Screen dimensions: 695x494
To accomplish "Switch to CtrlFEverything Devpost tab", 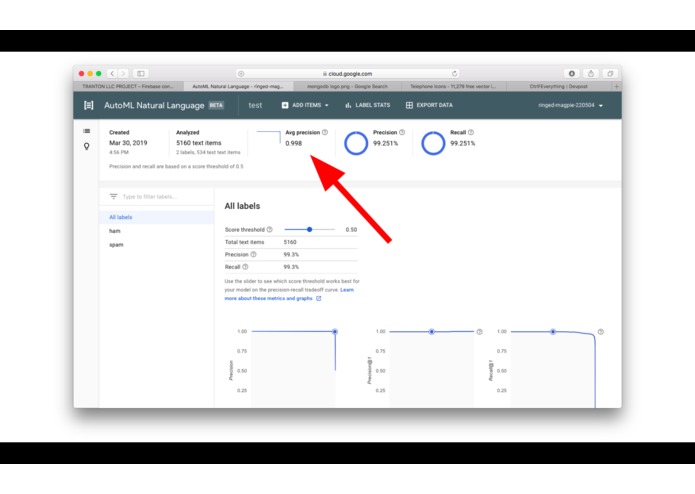I will tap(558, 86).
